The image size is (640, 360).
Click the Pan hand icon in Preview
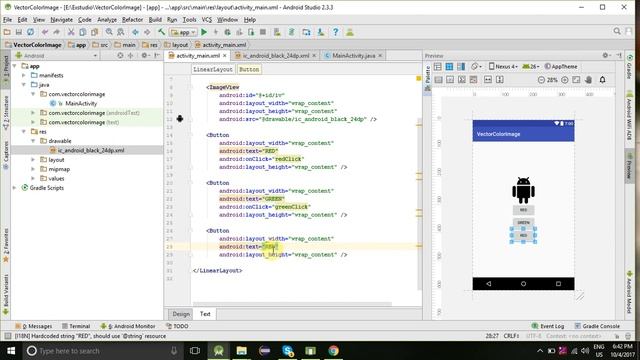tap(588, 80)
